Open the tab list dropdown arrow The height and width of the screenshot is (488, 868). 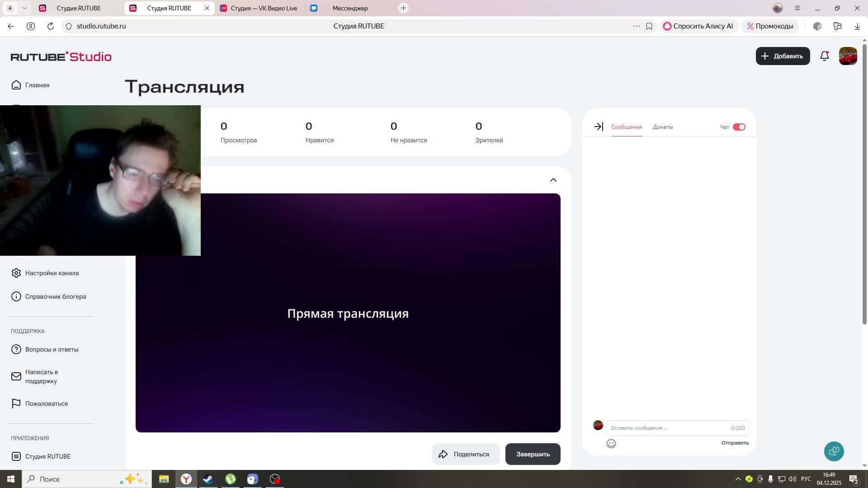[24, 8]
